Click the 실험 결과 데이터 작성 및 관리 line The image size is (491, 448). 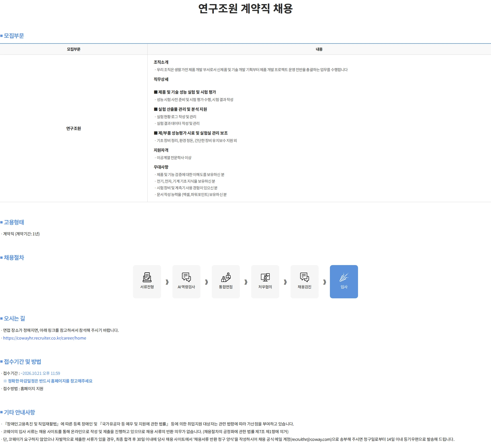point(177,123)
